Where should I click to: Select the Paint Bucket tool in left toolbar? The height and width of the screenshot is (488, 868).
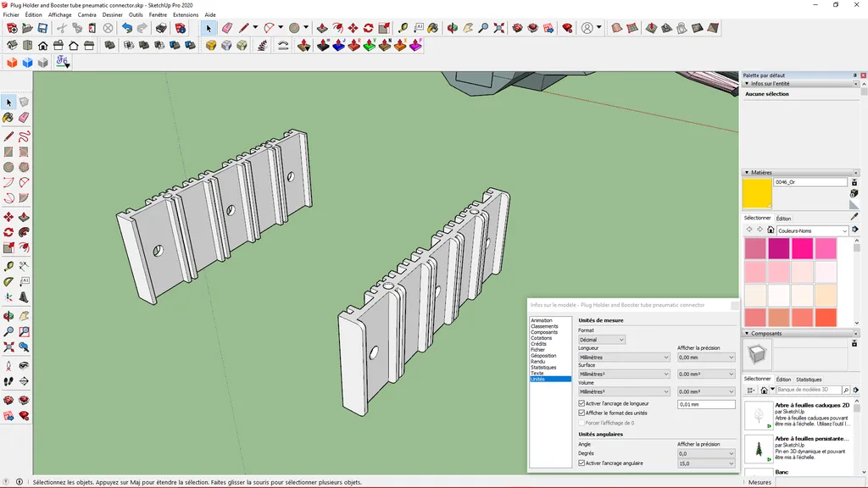tap(8, 118)
